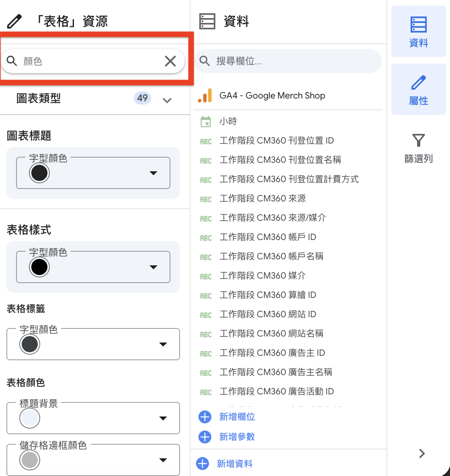The height and width of the screenshot is (476, 450).
Task: Open the 篩選列 filter icon
Action: [418, 140]
